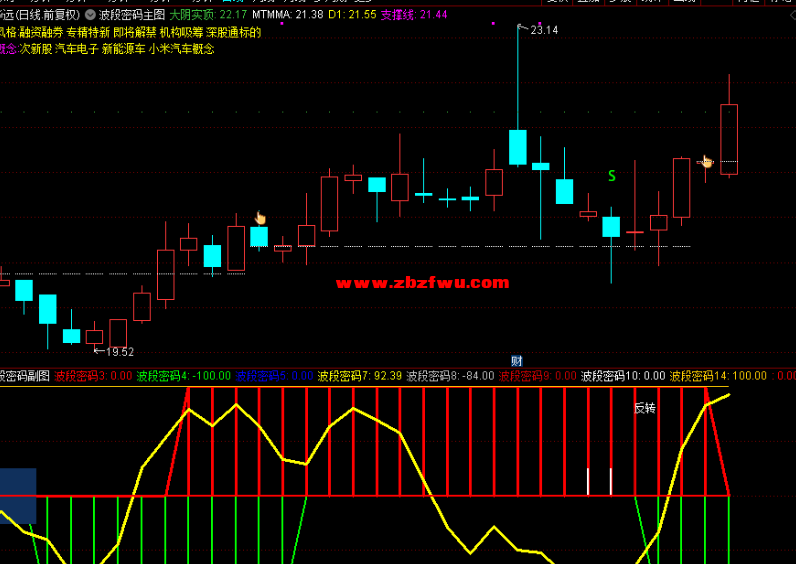Screen dimensions: 796x564
Task: Click the 新能源车 concept tag
Action: pos(124,49)
